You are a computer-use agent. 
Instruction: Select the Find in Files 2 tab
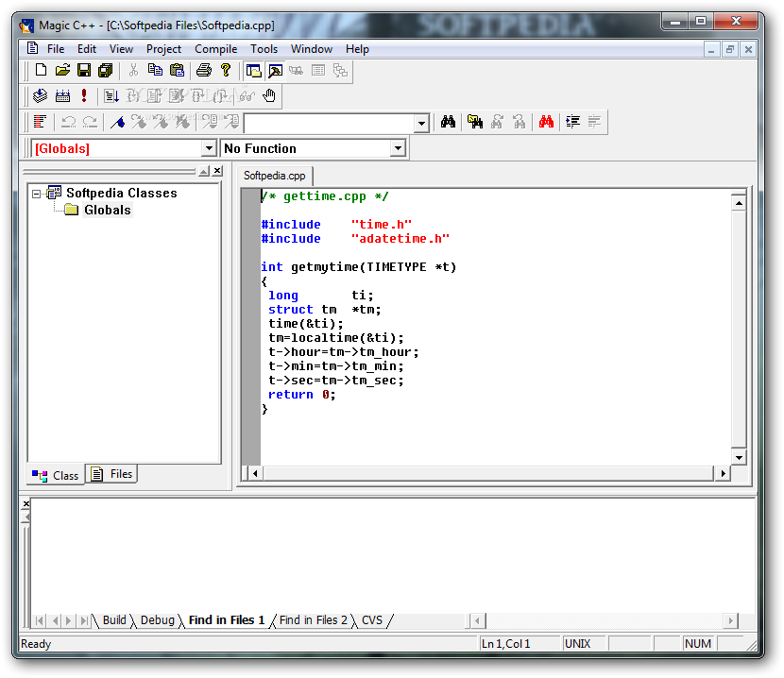point(313,620)
